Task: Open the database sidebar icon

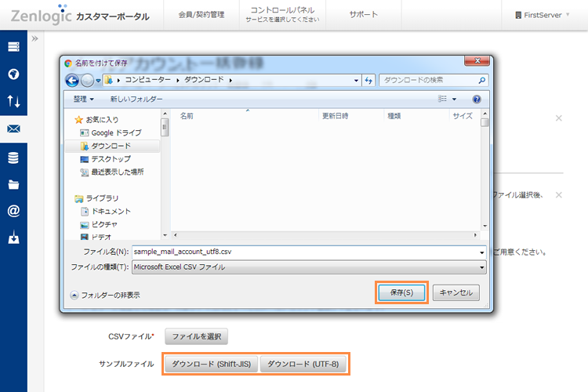Action: click(13, 158)
